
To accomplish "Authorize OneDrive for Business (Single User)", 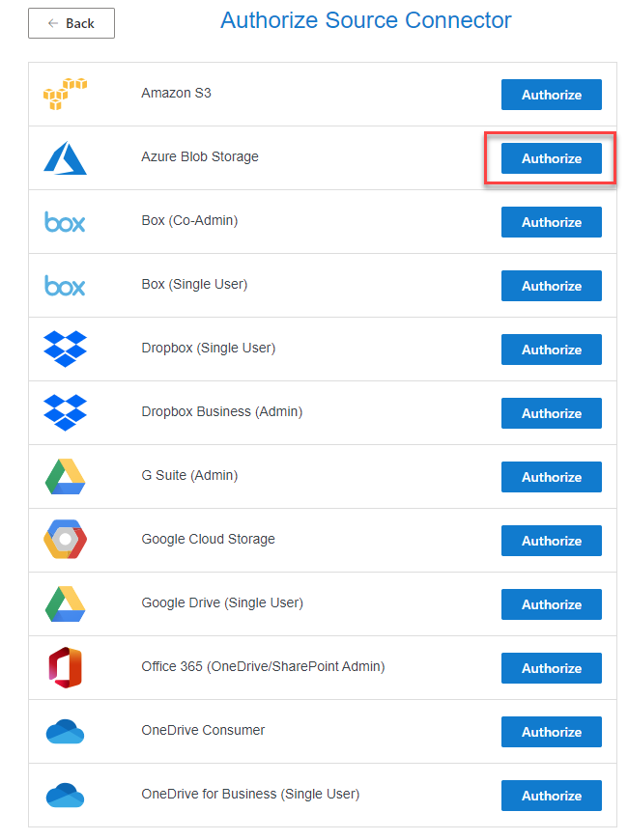I will (552, 796).
